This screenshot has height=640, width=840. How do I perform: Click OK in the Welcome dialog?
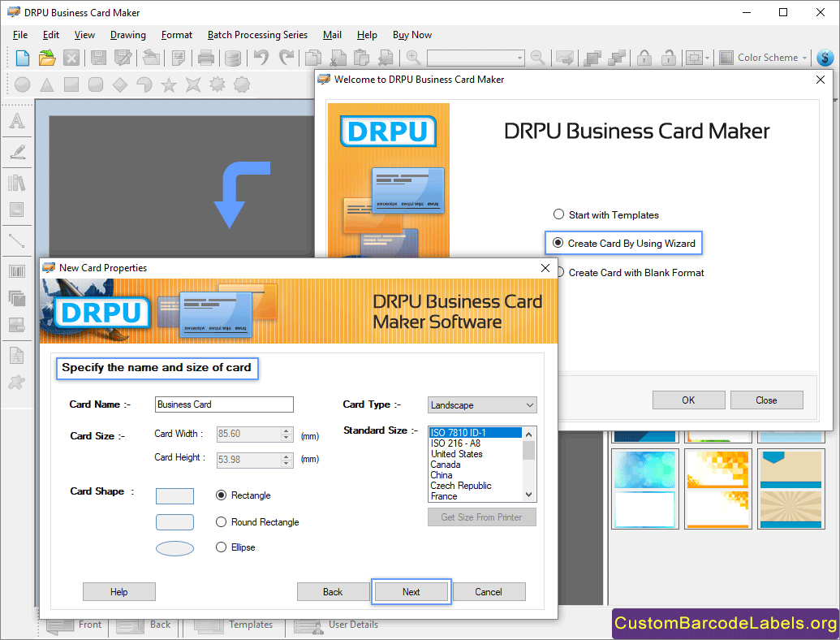click(688, 400)
